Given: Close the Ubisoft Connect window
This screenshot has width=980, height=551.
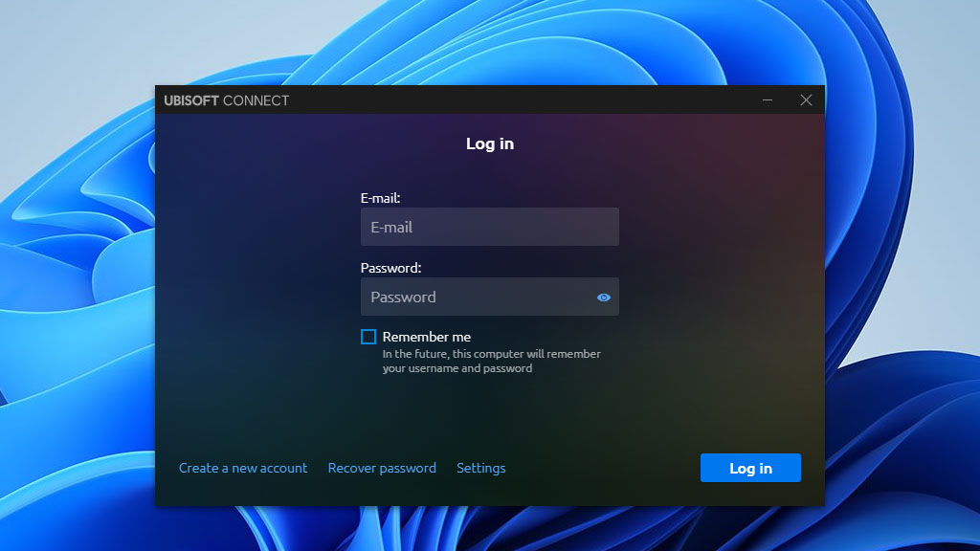Looking at the screenshot, I should (806, 99).
